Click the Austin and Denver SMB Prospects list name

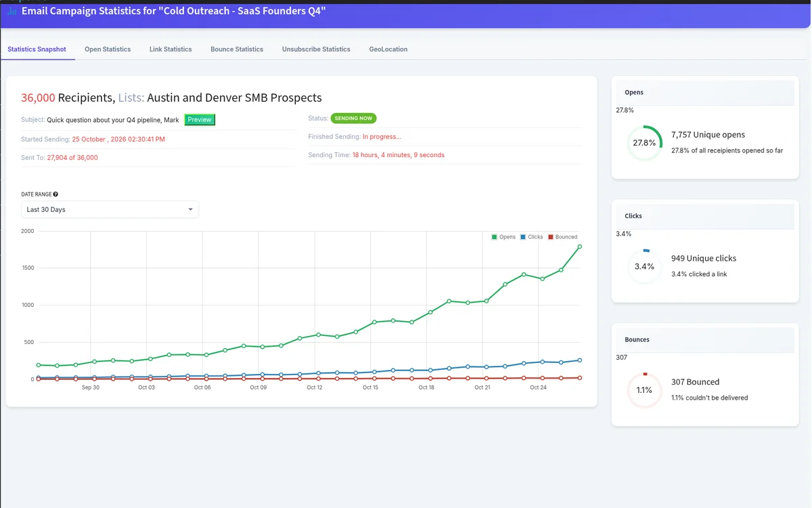[x=234, y=98]
